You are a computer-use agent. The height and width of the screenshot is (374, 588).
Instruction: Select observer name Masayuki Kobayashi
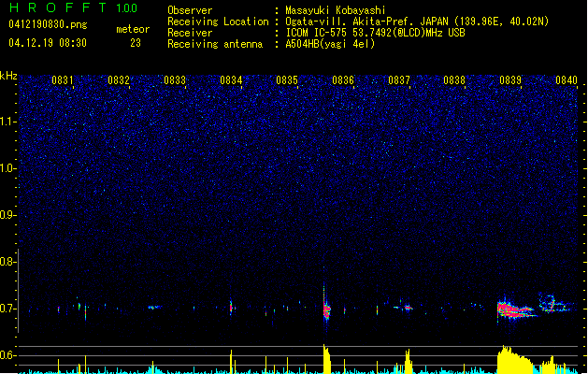point(336,10)
